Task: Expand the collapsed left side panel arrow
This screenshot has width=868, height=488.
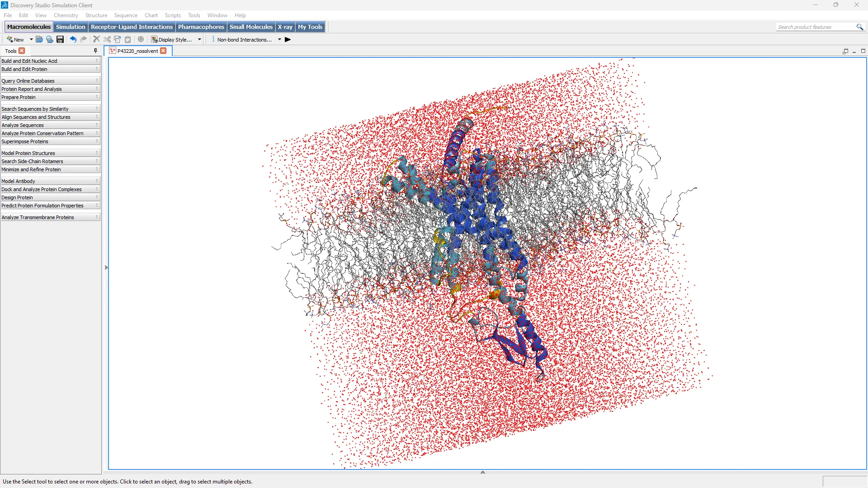Action: (x=106, y=267)
